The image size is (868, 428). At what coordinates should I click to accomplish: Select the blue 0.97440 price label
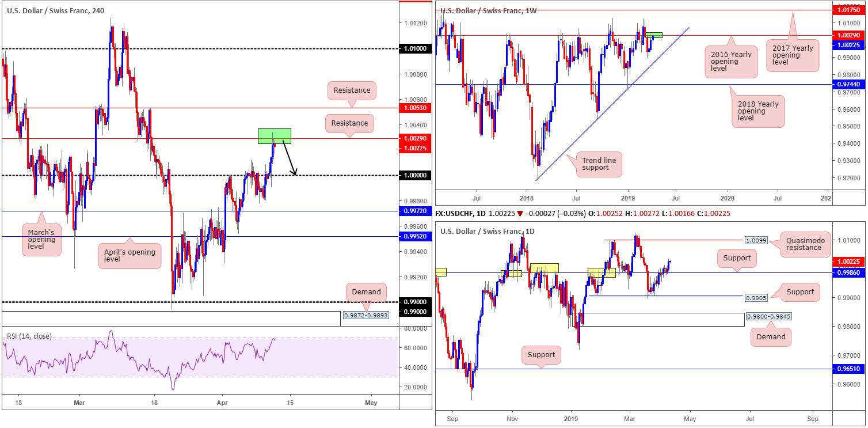849,84
